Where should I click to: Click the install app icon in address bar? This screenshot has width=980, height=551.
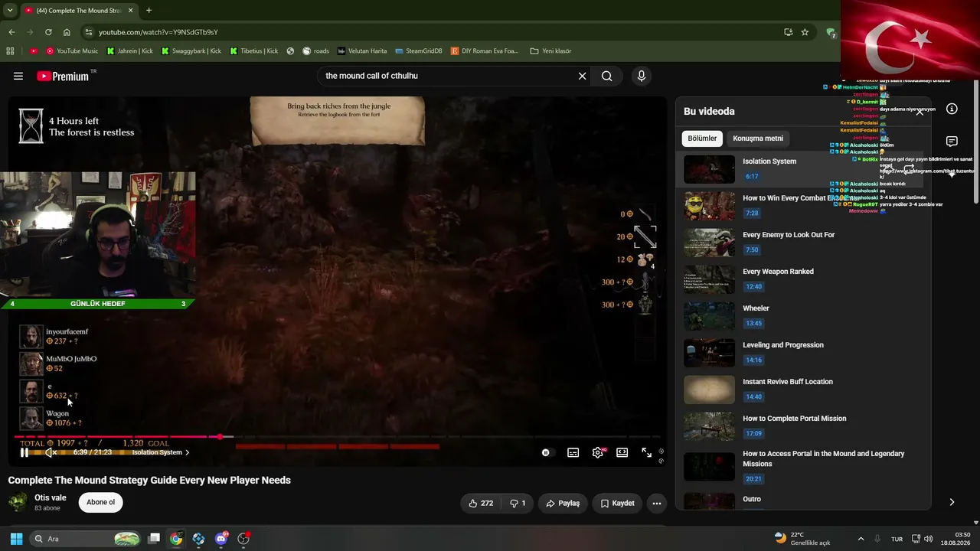pyautogui.click(x=788, y=32)
